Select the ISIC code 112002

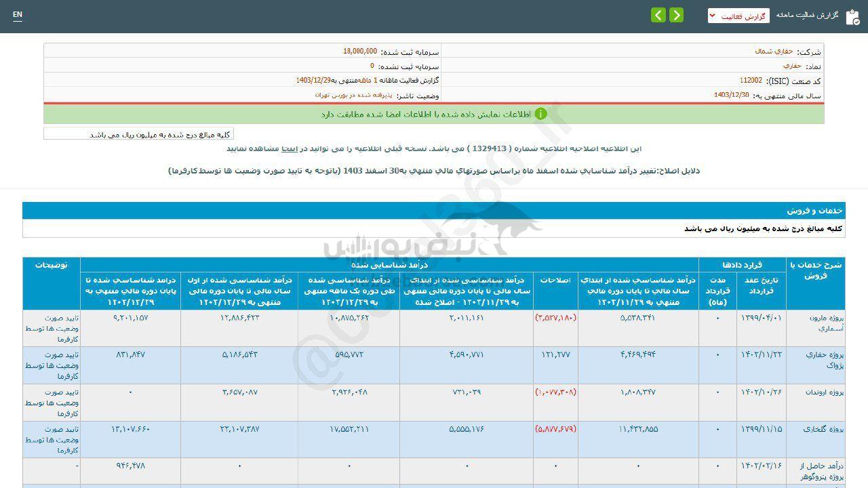pos(751,81)
